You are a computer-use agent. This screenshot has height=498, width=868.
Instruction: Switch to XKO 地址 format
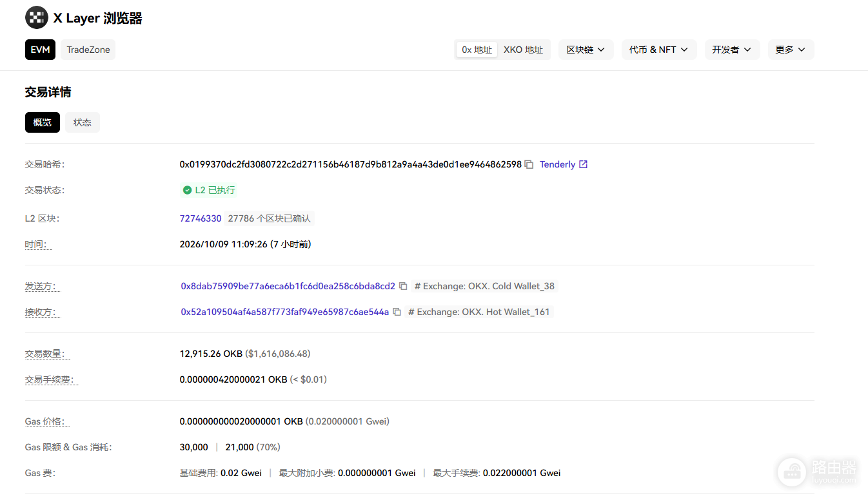[x=523, y=50]
